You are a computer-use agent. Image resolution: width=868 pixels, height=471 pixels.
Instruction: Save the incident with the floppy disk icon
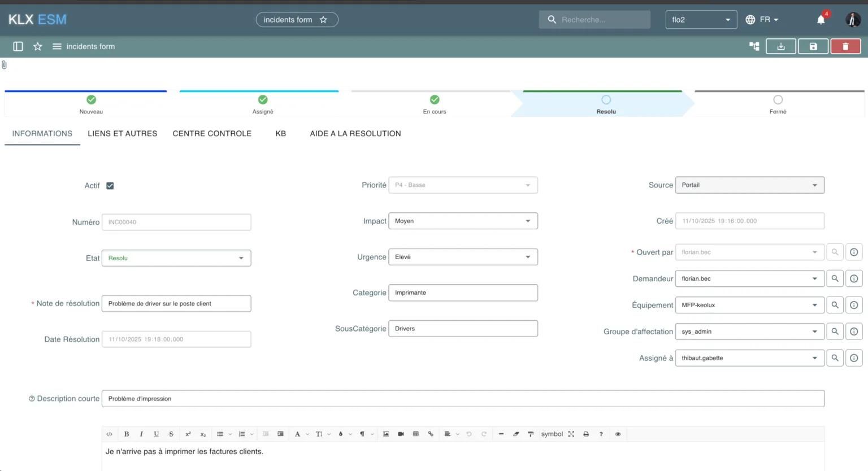point(813,46)
